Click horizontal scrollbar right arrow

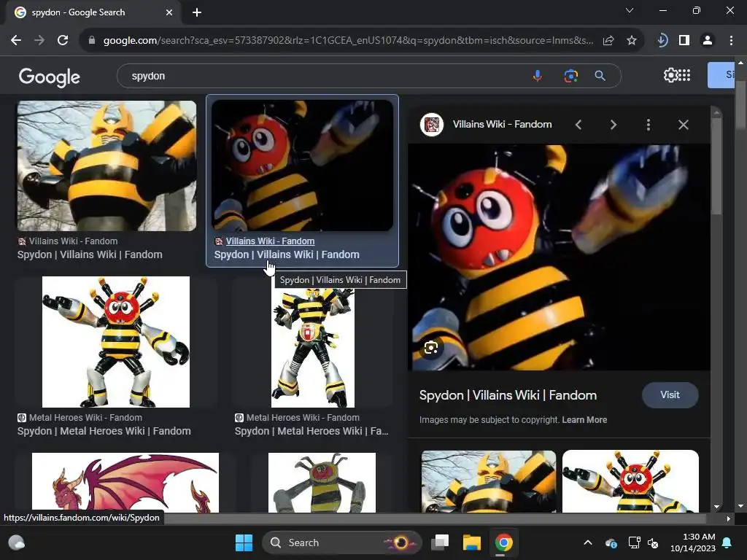click(729, 518)
